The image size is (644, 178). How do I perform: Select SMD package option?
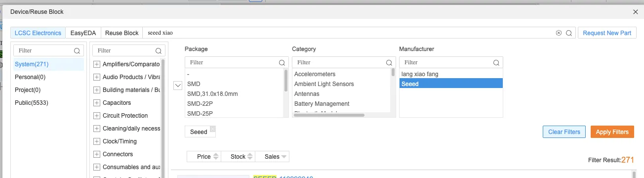tap(234, 84)
